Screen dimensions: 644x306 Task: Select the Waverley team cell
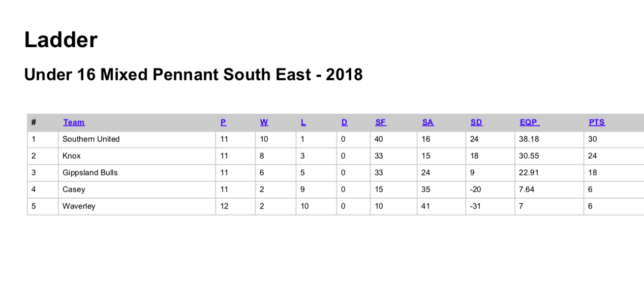(137, 206)
